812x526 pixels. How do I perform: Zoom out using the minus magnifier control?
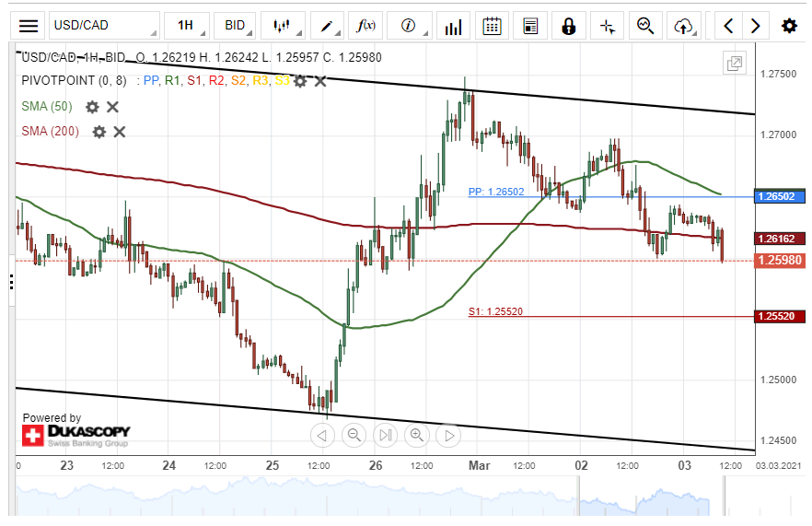[354, 436]
